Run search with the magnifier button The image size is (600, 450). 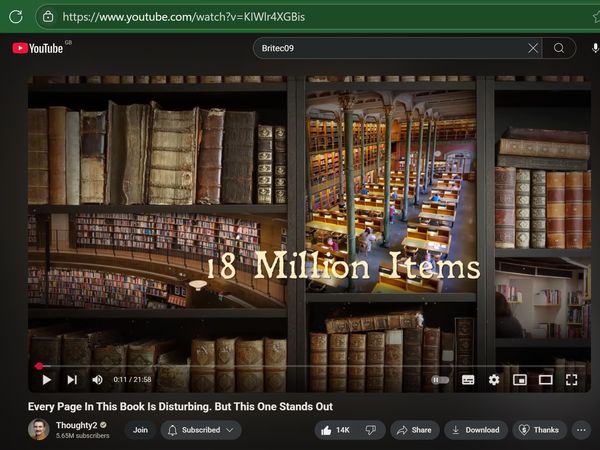(x=559, y=48)
